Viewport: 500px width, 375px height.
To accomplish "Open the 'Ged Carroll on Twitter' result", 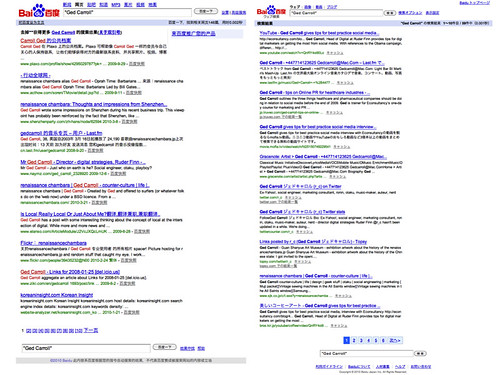I will (x=300, y=186).
